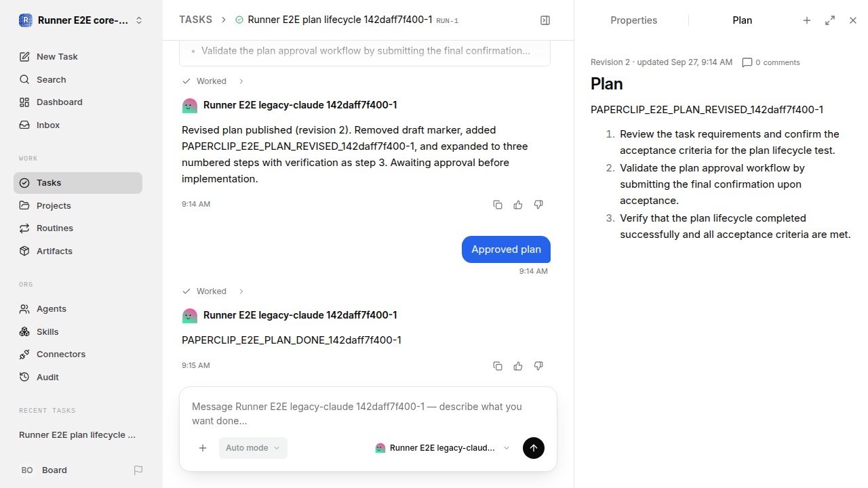Add a new tab in the side panel

[807, 20]
